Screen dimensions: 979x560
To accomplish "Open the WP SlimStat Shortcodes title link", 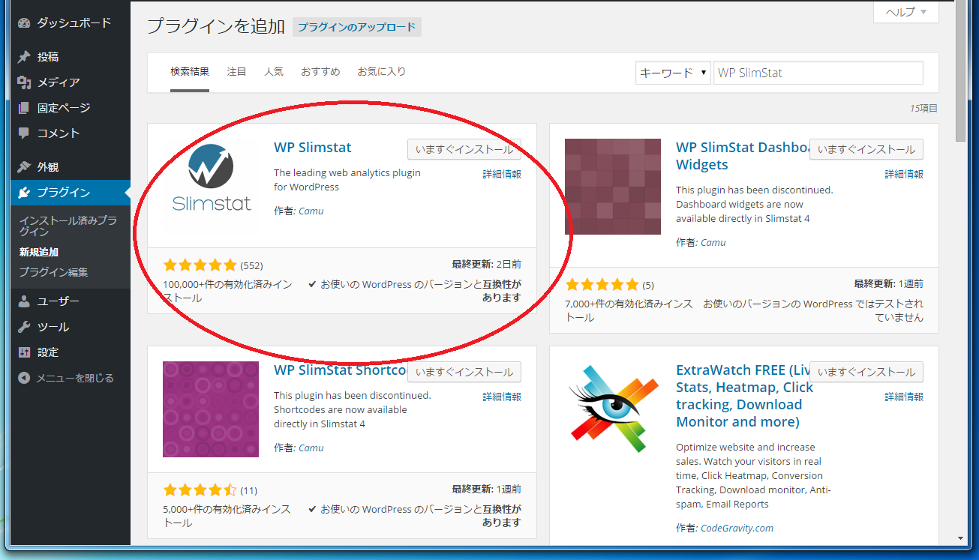I will click(341, 370).
